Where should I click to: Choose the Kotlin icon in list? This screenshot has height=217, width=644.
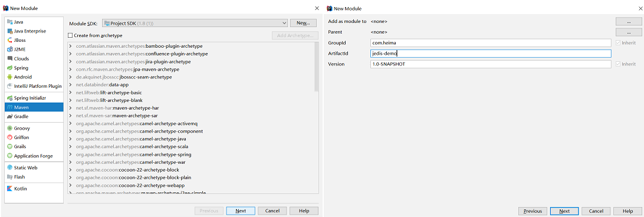(10, 189)
